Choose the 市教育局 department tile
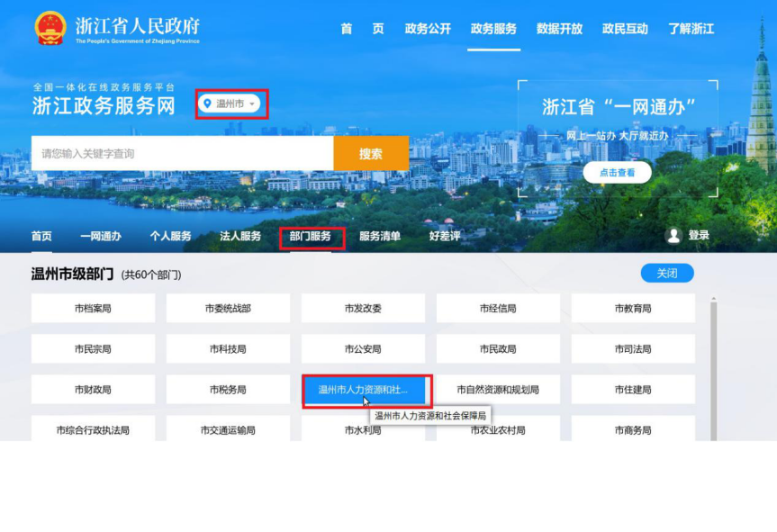The height and width of the screenshot is (532, 777). (633, 309)
